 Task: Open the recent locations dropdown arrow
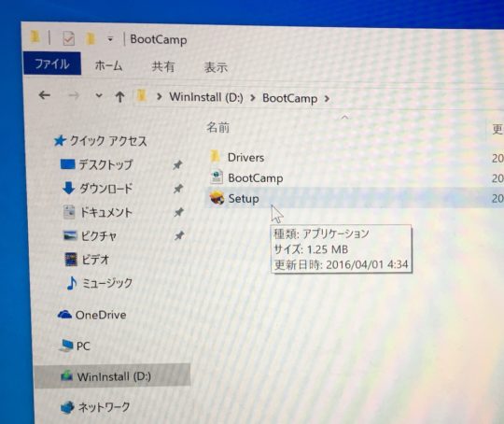click(99, 95)
